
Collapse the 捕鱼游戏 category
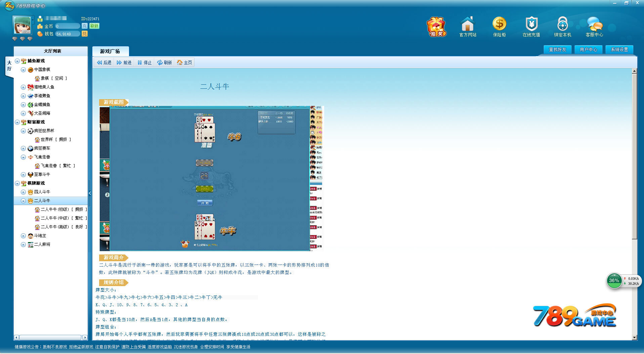[x=17, y=61]
